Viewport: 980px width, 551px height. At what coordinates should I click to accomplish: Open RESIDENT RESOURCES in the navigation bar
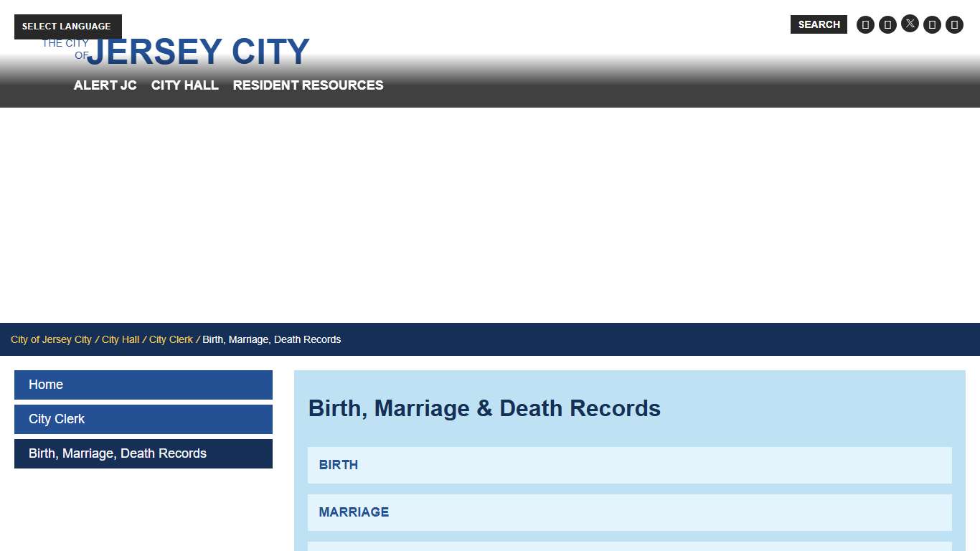tap(307, 85)
